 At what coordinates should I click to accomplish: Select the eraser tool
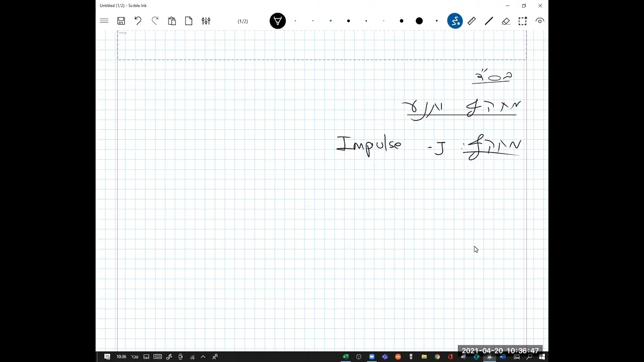(506, 21)
